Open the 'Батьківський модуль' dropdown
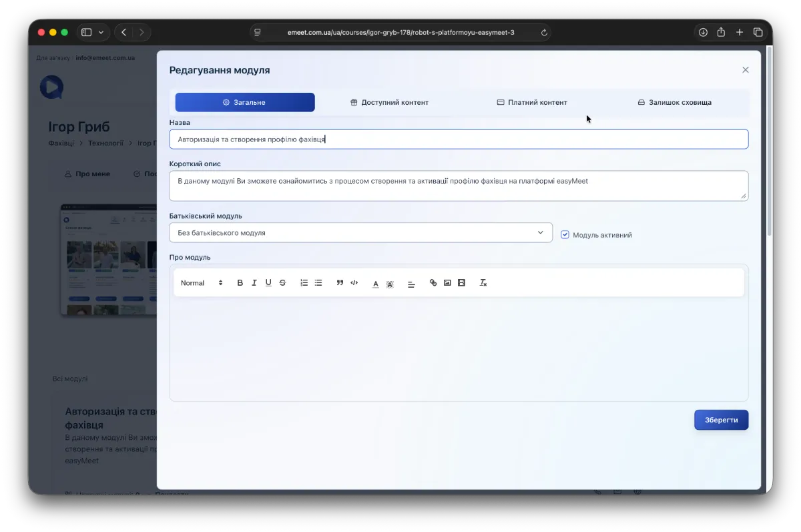The width and height of the screenshot is (801, 532). pos(360,233)
